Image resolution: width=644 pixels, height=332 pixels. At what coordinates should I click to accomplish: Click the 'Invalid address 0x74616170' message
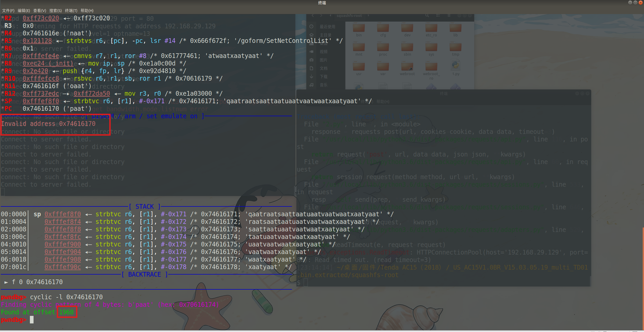[x=48, y=124]
